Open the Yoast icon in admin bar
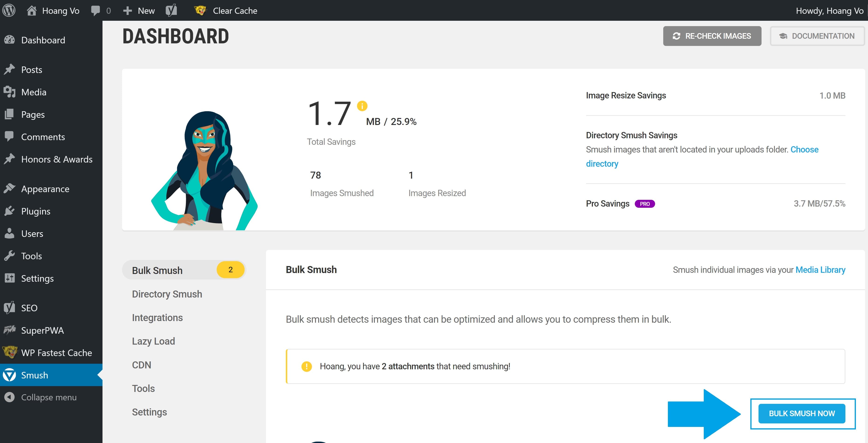The height and width of the screenshot is (443, 868). click(171, 10)
